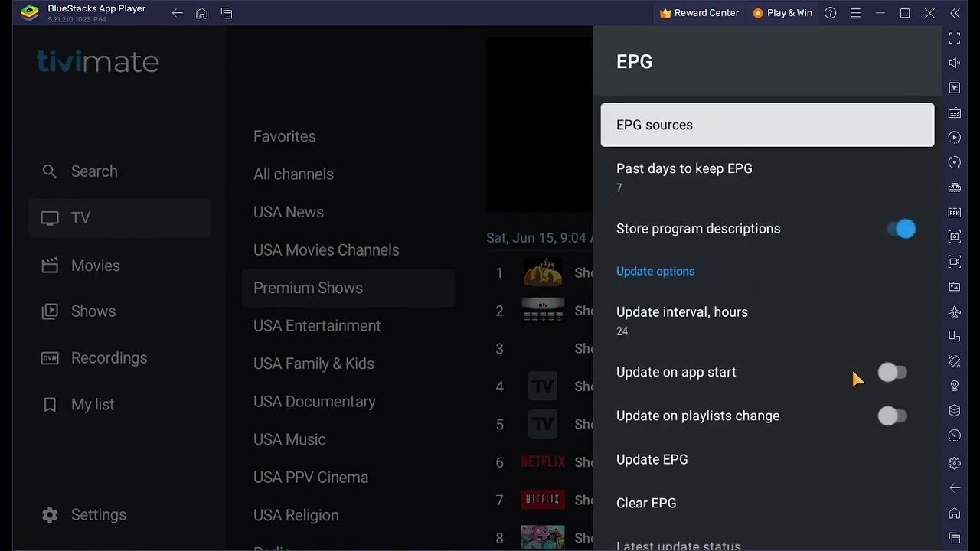Screen dimensions: 980x551
Task: Go to Movies section
Action: click(x=95, y=266)
